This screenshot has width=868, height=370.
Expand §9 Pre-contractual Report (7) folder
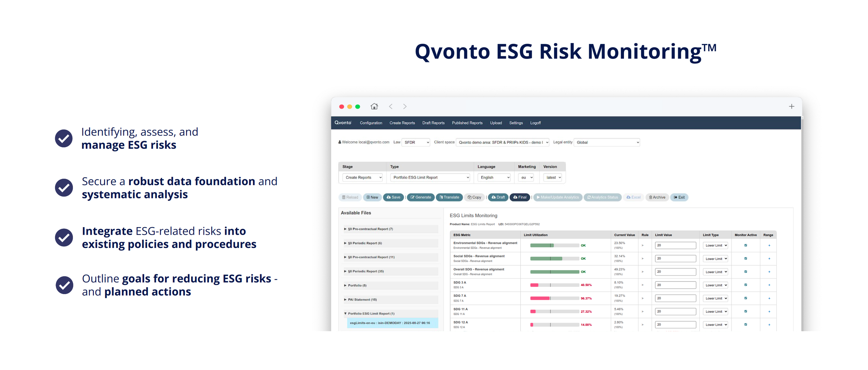coord(391,229)
